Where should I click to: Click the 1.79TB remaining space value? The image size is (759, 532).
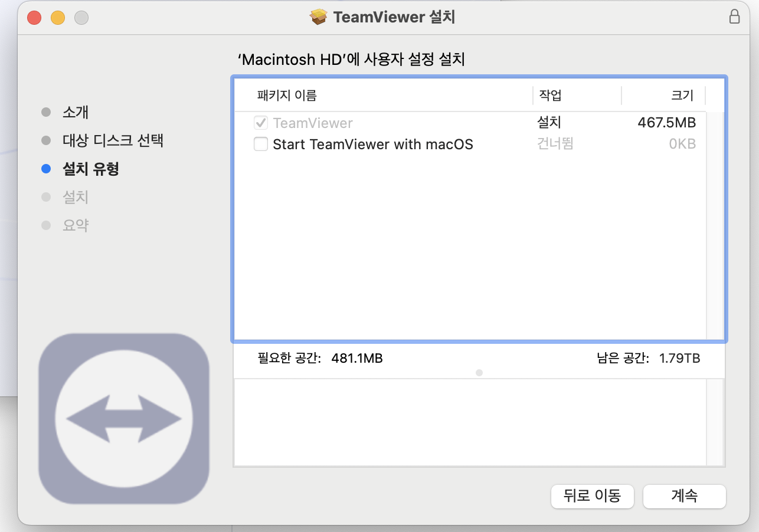[x=680, y=357]
